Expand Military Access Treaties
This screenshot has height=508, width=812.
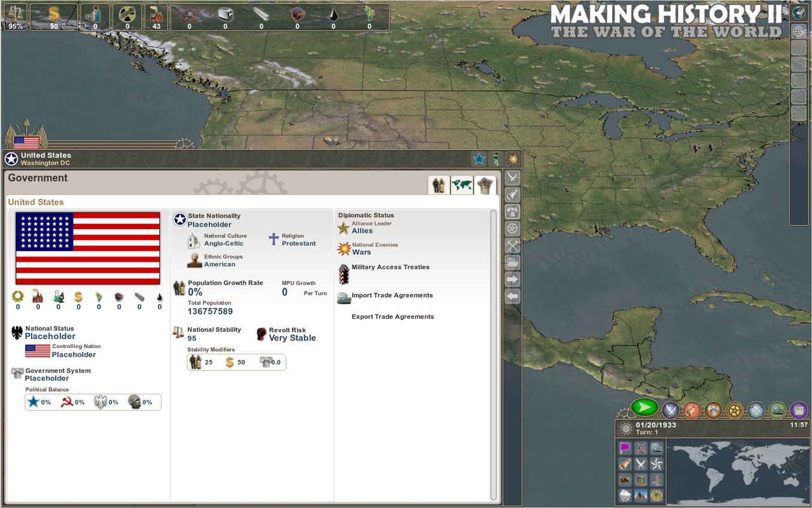coord(390,267)
